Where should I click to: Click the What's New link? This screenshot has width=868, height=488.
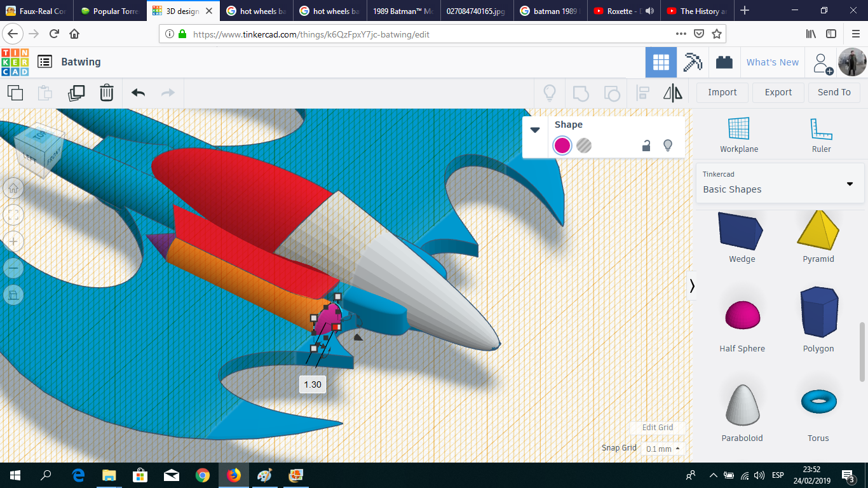[x=773, y=62]
